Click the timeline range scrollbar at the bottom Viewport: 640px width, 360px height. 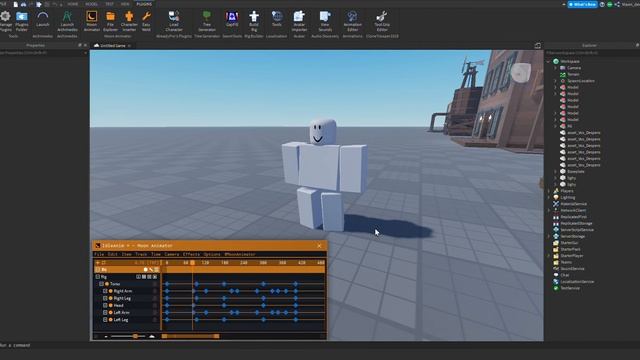[x=191, y=336]
